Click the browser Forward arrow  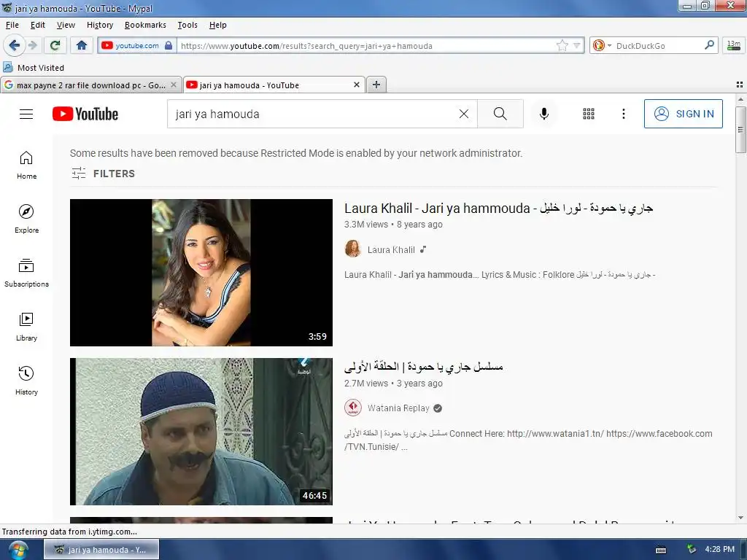33,45
